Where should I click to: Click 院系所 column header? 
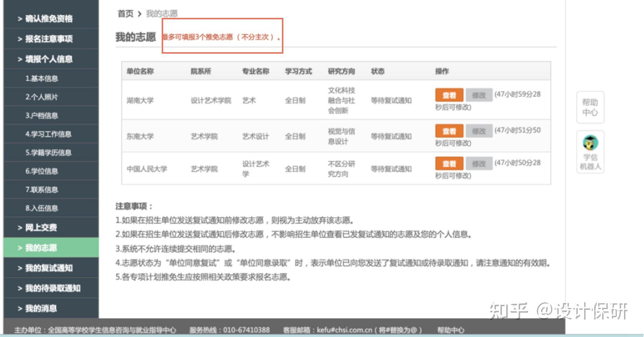click(x=201, y=71)
